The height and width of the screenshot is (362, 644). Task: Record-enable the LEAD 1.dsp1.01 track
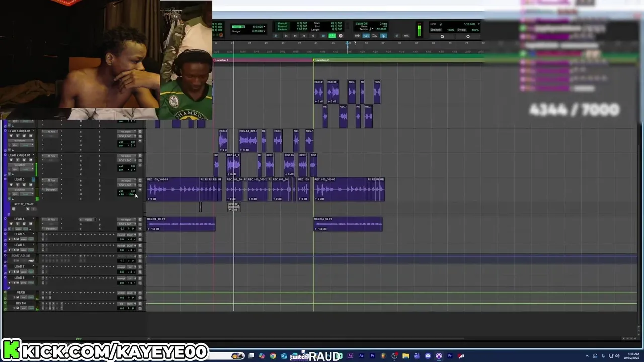coord(11,136)
